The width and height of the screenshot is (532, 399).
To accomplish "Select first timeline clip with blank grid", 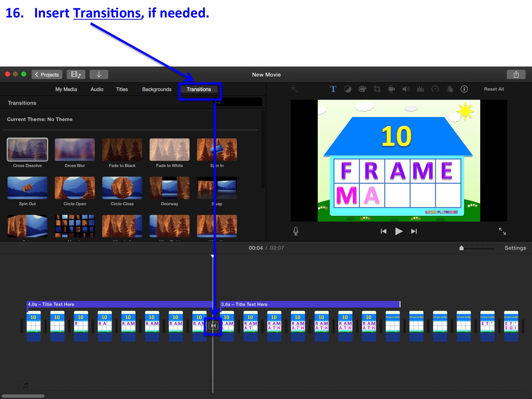I will click(34, 326).
